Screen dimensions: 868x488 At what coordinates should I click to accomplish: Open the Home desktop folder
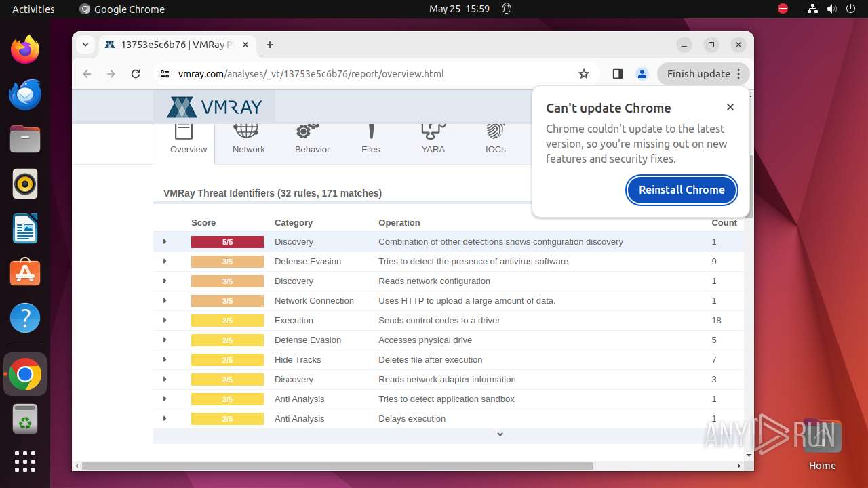[822, 445]
